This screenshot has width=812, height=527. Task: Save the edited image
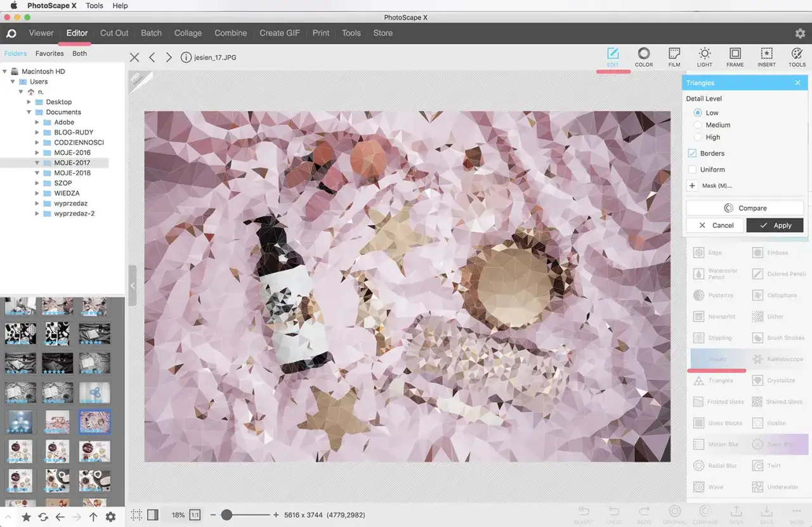point(766,512)
